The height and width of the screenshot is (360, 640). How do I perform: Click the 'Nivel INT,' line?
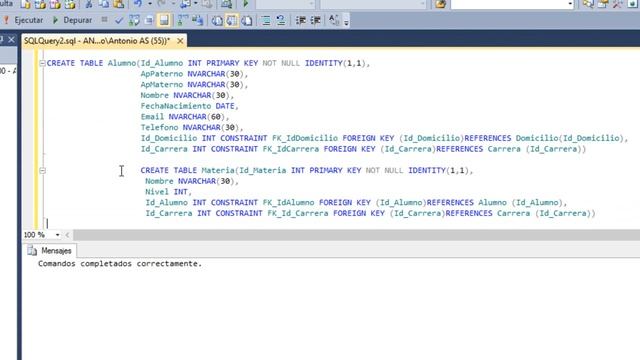168,192
